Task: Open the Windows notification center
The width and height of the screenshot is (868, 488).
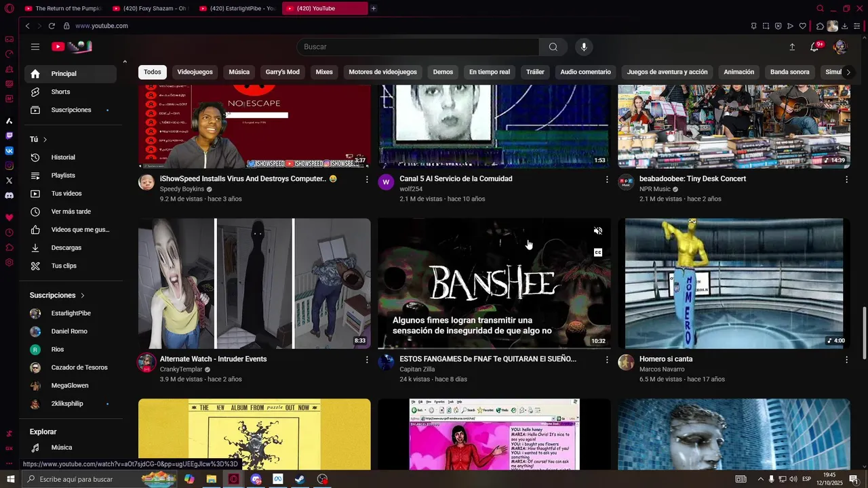Action: [854, 479]
